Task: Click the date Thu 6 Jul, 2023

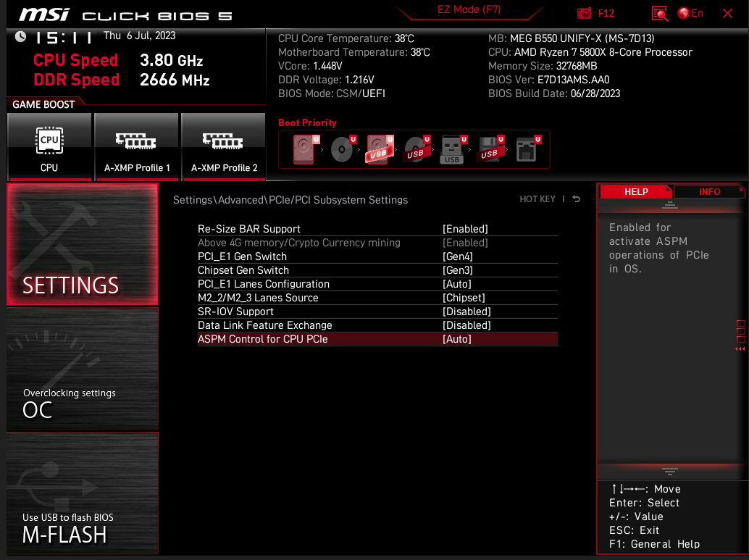Action: click(140, 35)
